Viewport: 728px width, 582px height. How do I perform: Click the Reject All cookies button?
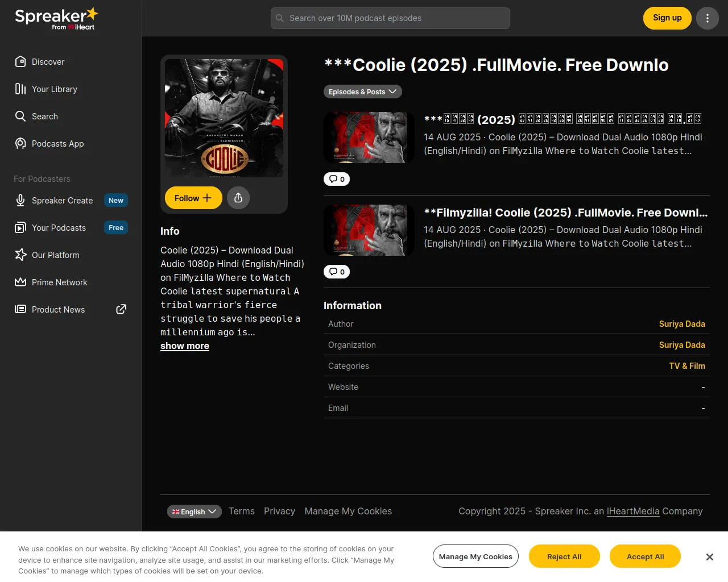[564, 556]
